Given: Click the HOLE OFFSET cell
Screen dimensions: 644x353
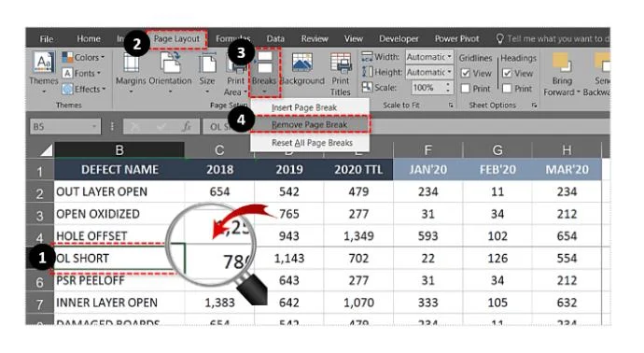Looking at the screenshot, I should tap(119, 236).
